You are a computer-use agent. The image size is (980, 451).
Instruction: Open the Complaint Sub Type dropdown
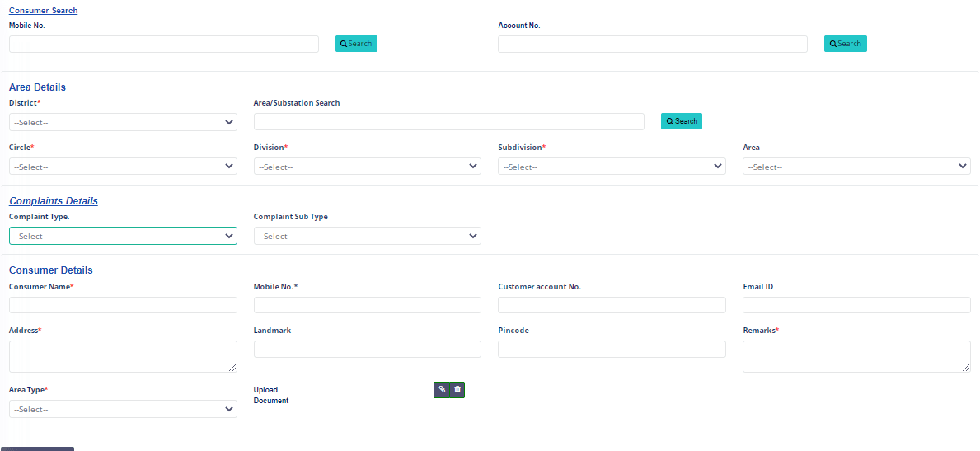pos(367,236)
